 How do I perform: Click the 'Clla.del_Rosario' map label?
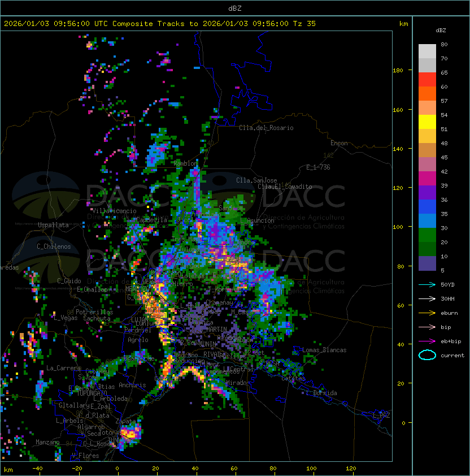[266, 128]
